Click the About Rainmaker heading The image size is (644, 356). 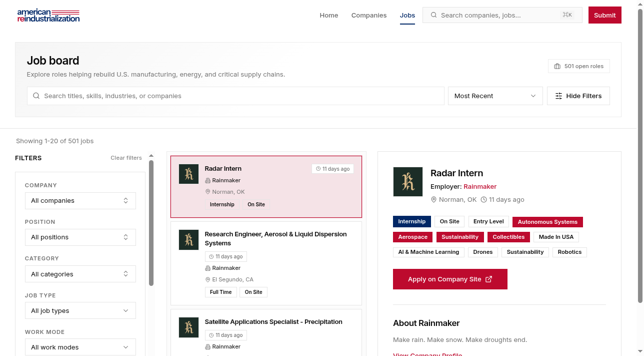pyautogui.click(x=426, y=323)
